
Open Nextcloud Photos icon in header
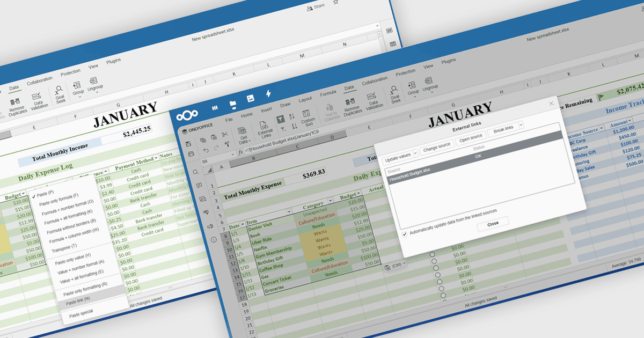tap(251, 98)
